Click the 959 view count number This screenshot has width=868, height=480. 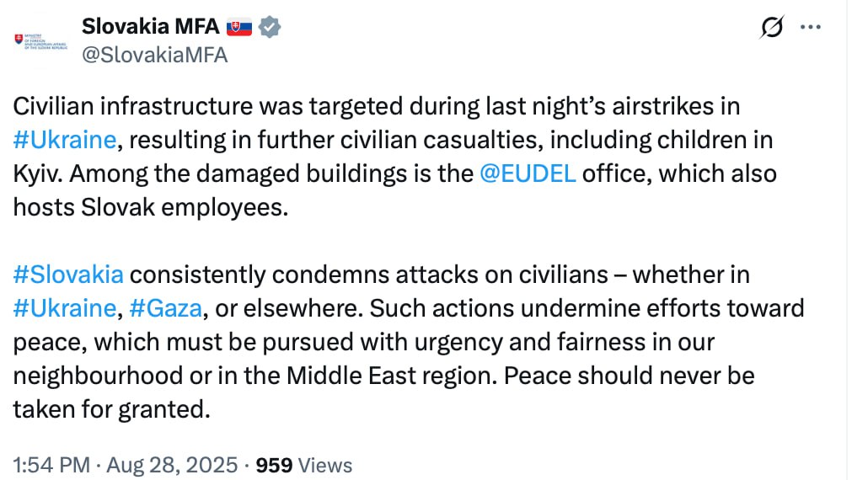273,465
